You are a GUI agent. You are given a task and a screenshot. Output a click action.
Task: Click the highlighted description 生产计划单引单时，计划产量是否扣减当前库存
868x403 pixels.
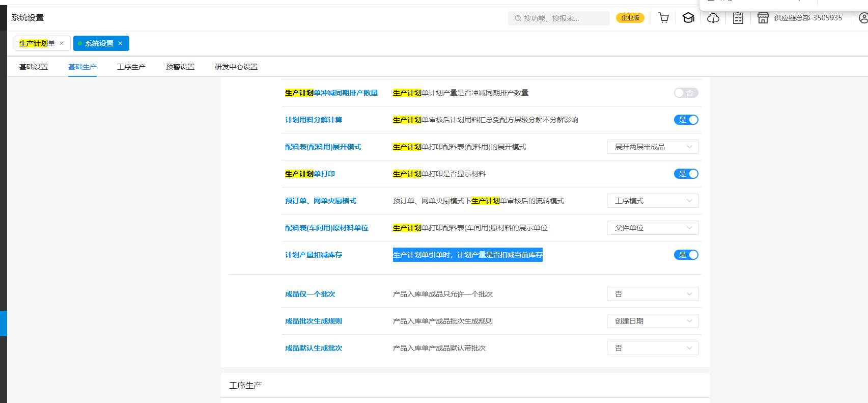tap(468, 255)
